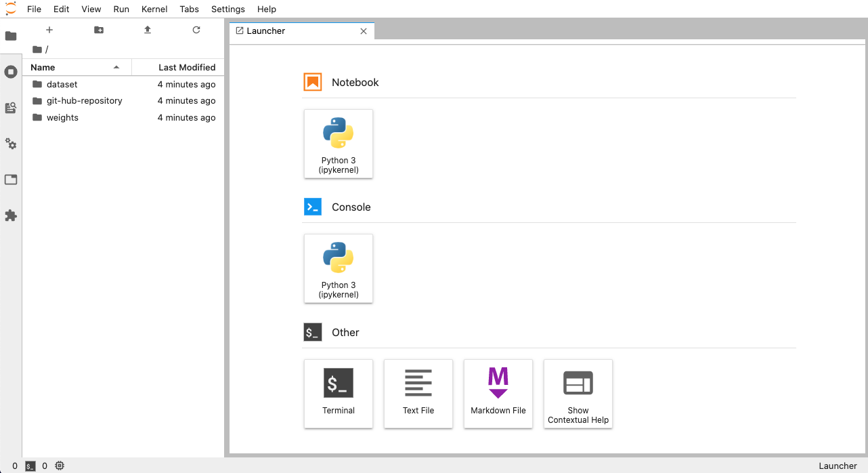Start a Python 3 console

339,268
